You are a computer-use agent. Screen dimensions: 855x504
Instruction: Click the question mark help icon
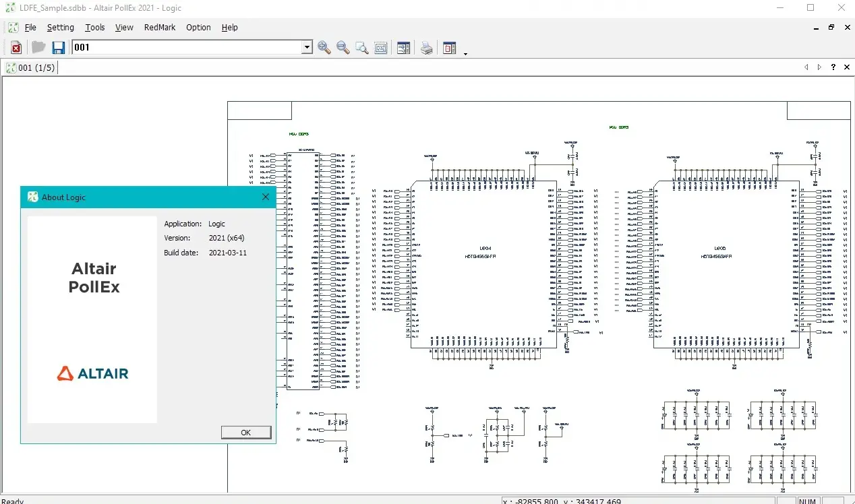pyautogui.click(x=833, y=67)
